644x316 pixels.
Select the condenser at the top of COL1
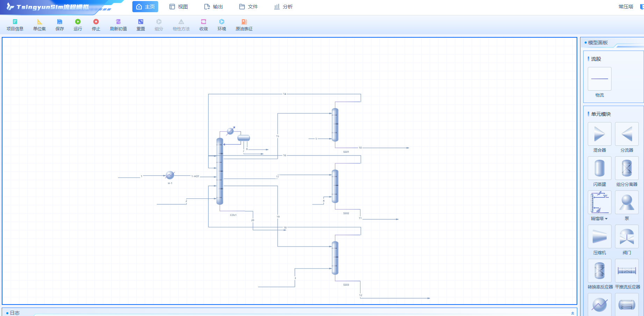(230, 131)
